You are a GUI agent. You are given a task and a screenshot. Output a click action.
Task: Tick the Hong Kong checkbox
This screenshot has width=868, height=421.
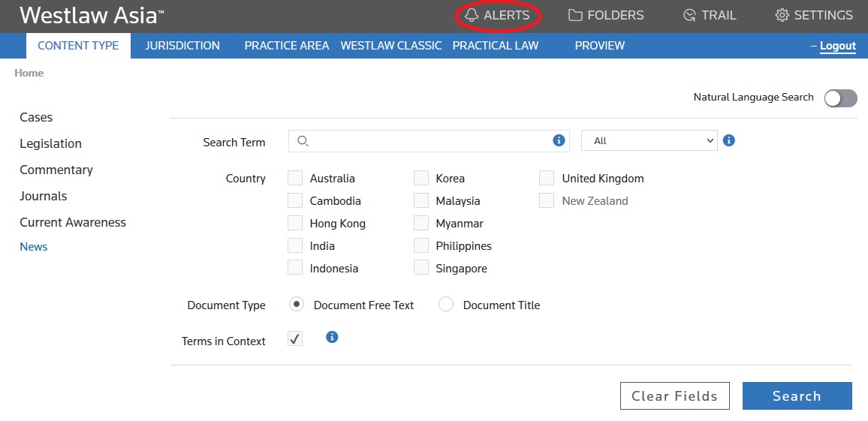295,223
